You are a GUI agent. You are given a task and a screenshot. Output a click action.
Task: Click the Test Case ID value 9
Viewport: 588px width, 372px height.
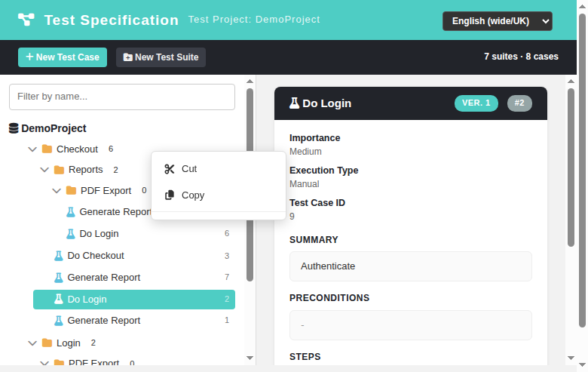(292, 217)
